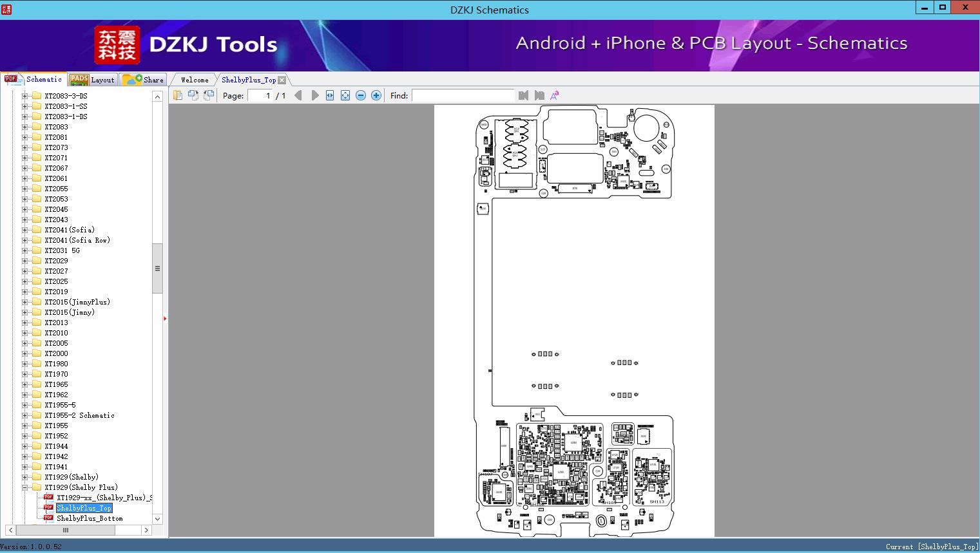The width and height of the screenshot is (980, 553).
Task: Zoom out with the minus icon
Action: click(361, 95)
